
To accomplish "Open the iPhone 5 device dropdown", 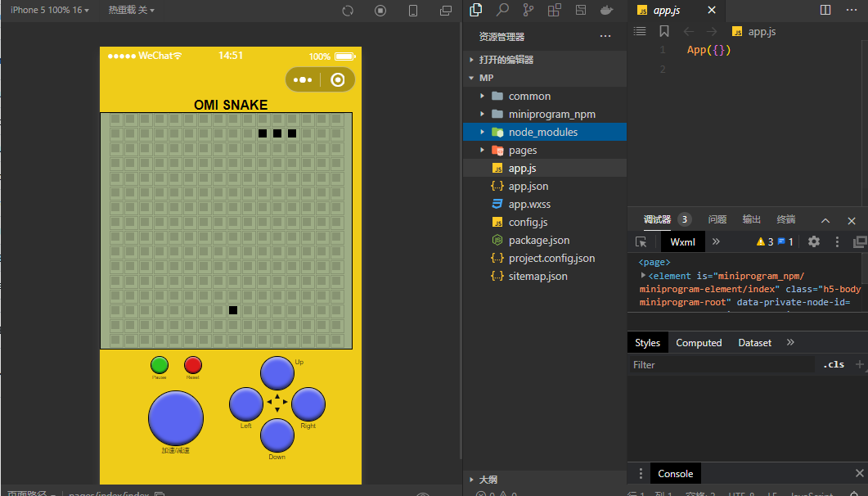I will pos(49,10).
